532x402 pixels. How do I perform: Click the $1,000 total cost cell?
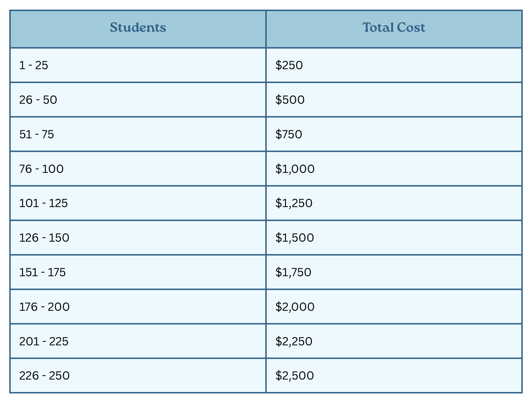pyautogui.click(x=394, y=169)
